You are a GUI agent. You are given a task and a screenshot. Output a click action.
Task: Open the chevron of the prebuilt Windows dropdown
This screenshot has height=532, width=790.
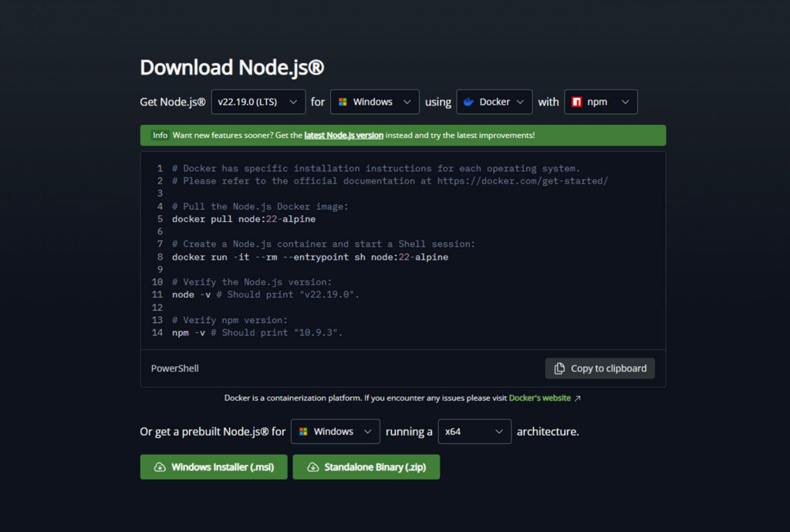coord(368,432)
